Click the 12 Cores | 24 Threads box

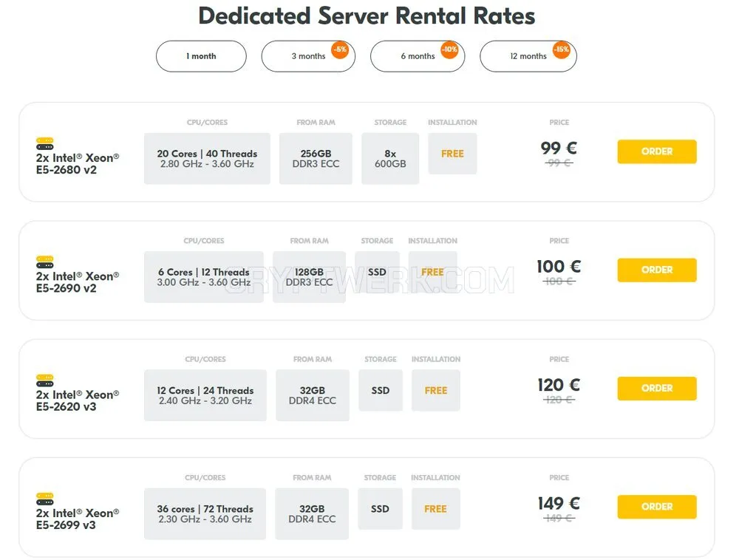pyautogui.click(x=205, y=395)
